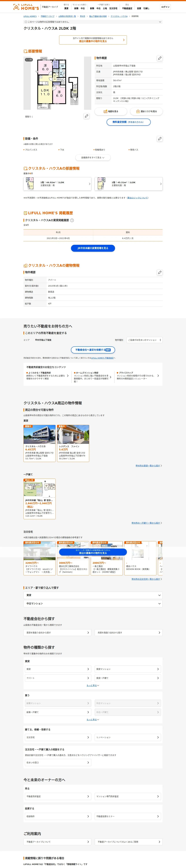
Task: Expand the 賃貸 area search accordion
Action: coord(93,595)
